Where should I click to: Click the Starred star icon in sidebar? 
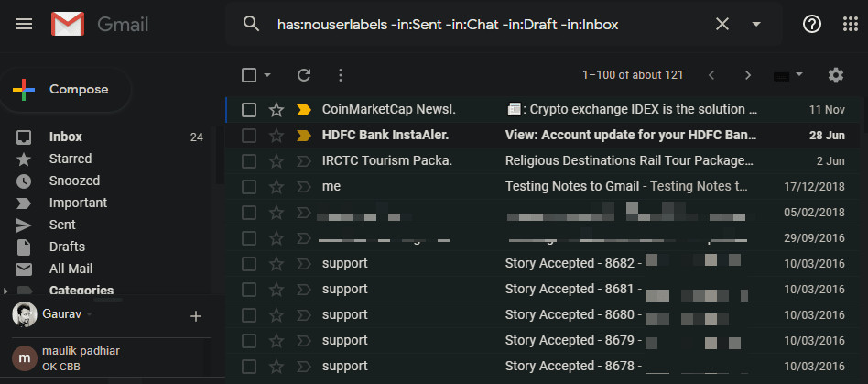pyautogui.click(x=24, y=159)
